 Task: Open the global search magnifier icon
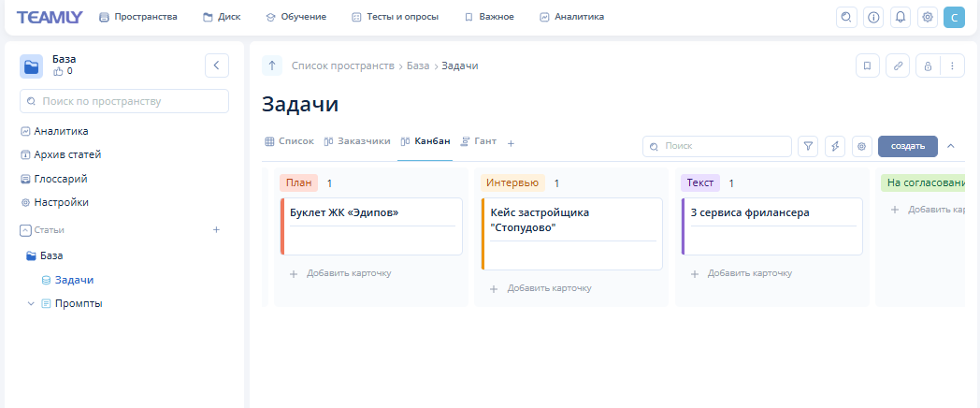846,17
